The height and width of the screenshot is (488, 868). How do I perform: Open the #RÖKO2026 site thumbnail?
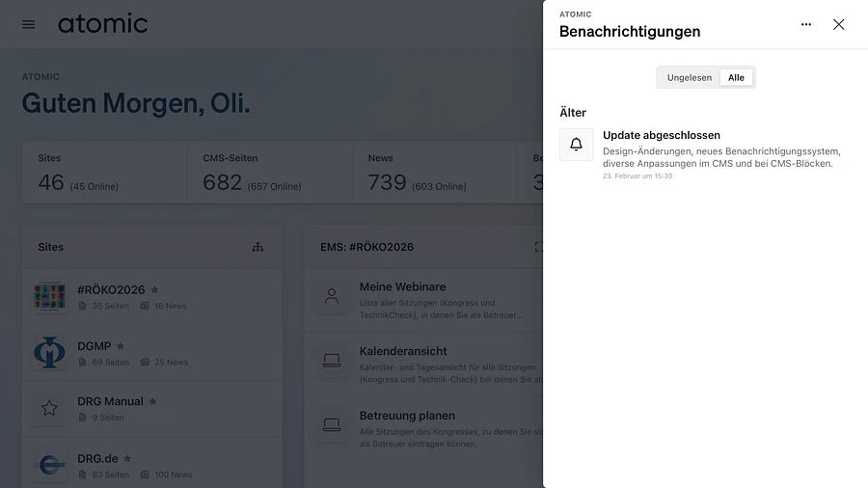pos(49,296)
